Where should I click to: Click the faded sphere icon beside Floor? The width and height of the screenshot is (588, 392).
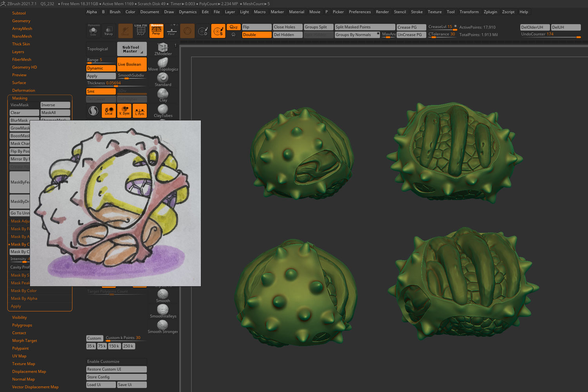pos(187,31)
